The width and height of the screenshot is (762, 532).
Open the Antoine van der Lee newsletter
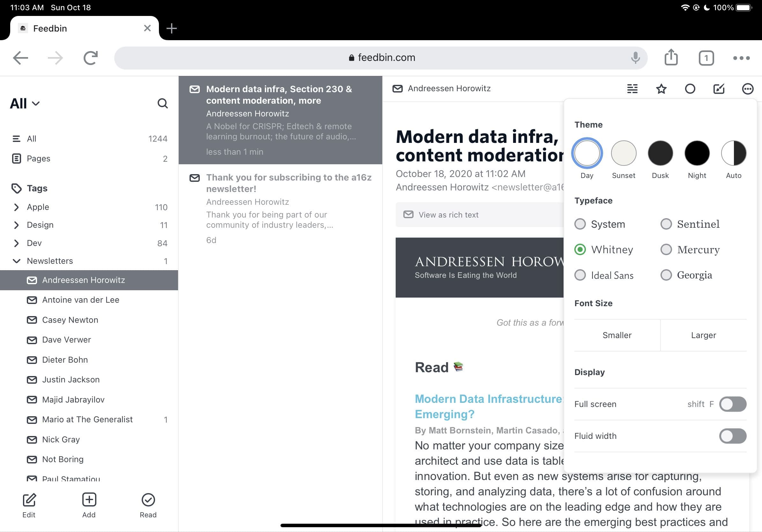pos(89,300)
